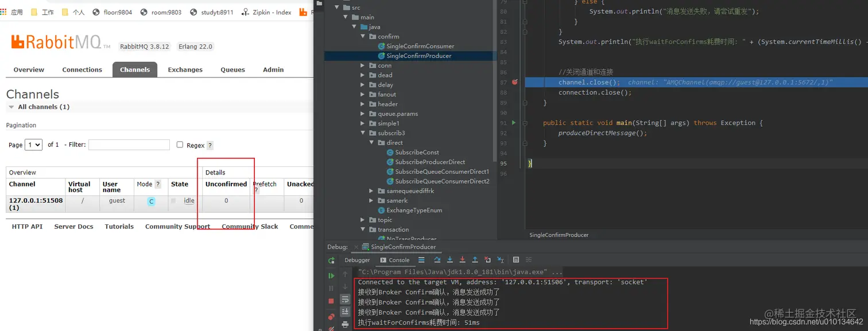Select the Console tab in Debug panel

pyautogui.click(x=395, y=260)
